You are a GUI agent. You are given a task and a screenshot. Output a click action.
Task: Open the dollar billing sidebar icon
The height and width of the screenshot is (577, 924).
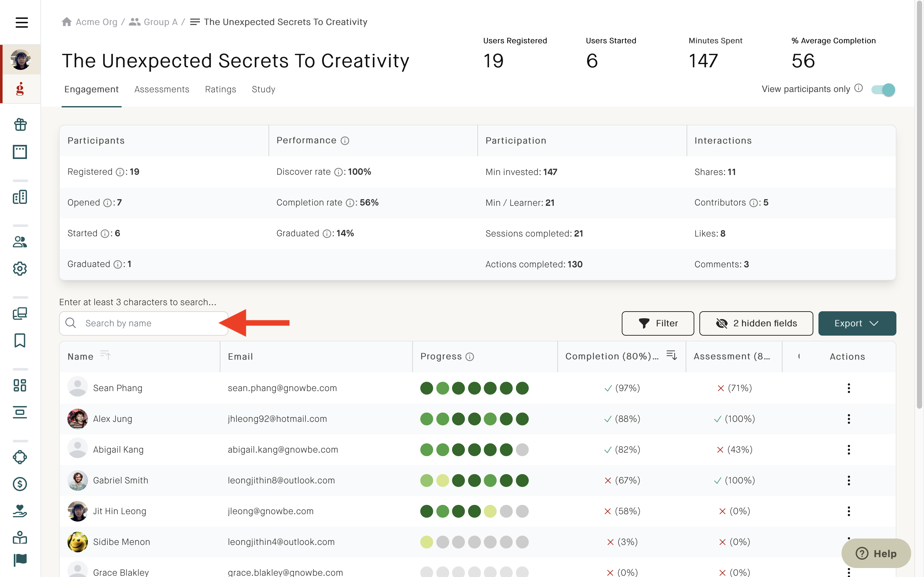tap(20, 484)
